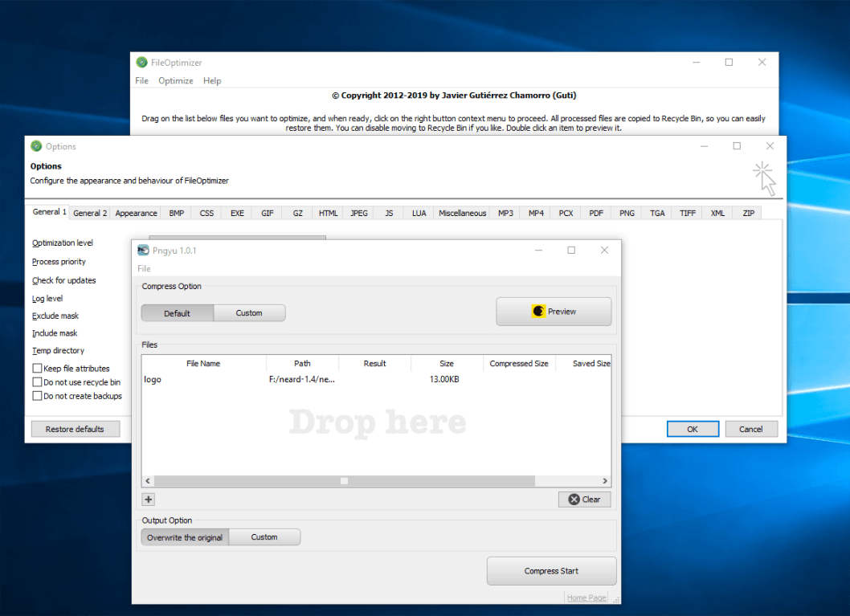This screenshot has height=616, width=850.
Task: Open the GIF options tab
Action: (x=268, y=214)
